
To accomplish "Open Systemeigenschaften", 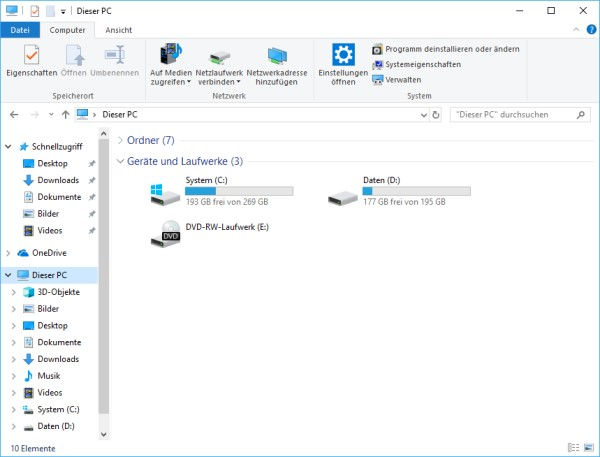I will (x=416, y=64).
